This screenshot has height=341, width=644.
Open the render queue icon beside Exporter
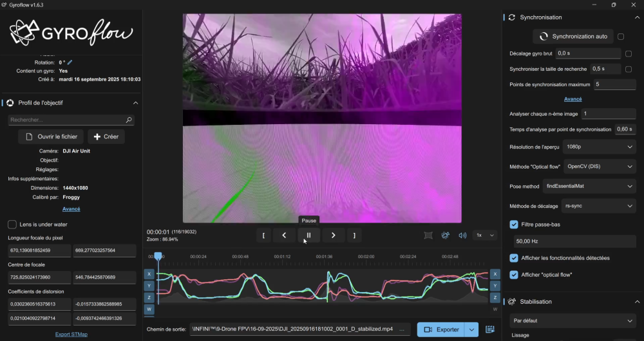click(490, 329)
